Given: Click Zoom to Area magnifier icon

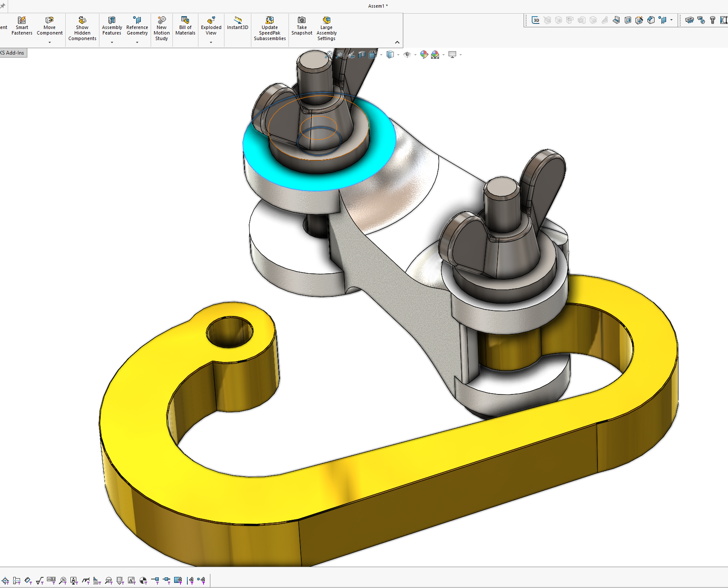Looking at the screenshot, I should (340, 55).
